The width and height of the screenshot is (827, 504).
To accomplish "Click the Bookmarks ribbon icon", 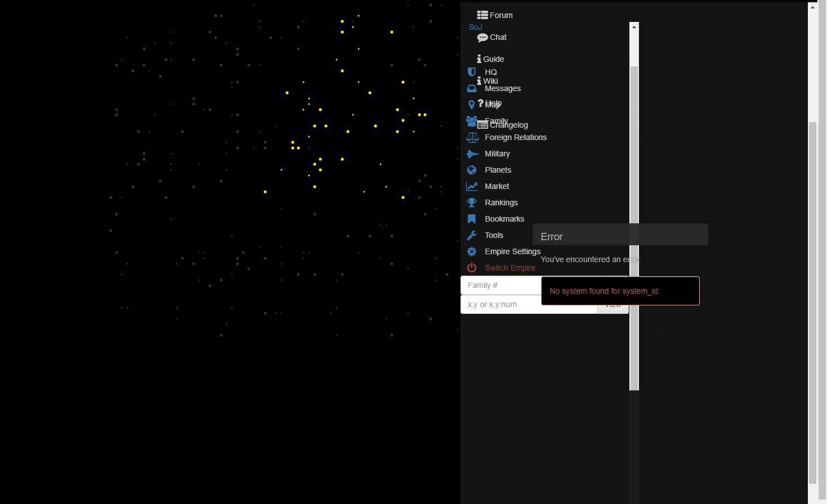I will [x=472, y=219].
